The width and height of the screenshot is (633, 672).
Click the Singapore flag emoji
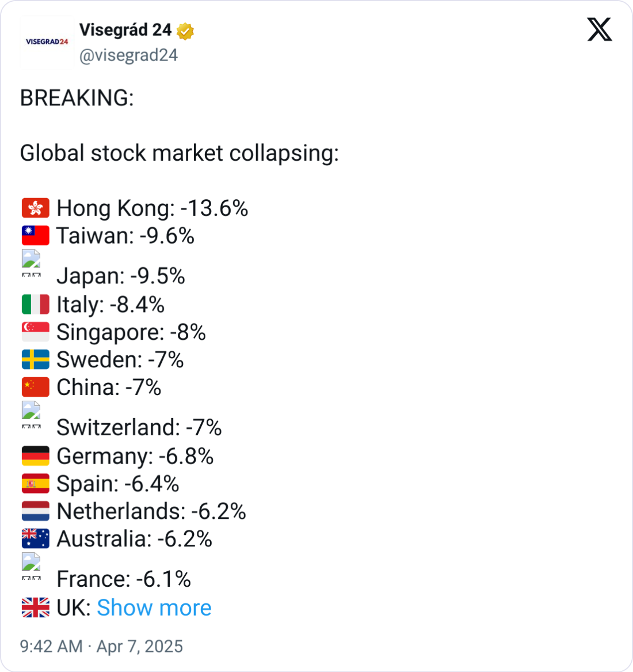[x=36, y=332]
